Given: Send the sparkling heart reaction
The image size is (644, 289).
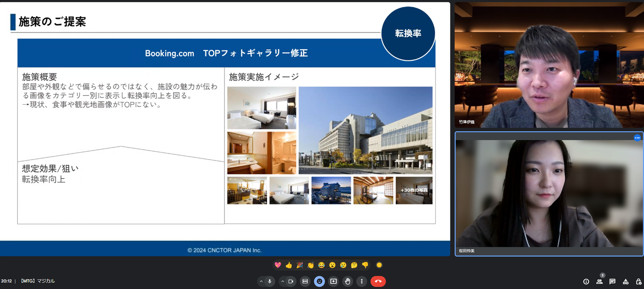Looking at the screenshot, I should click(x=278, y=265).
